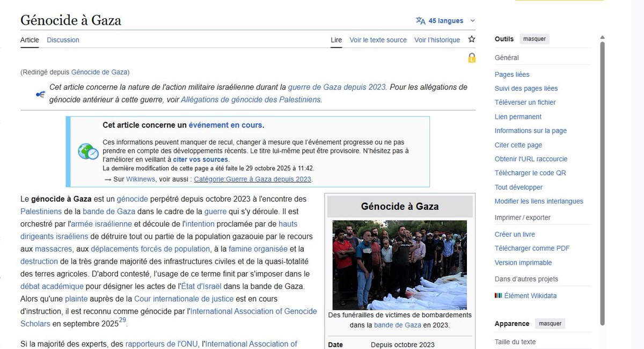Open débat académique link
The image size is (644, 349).
coord(52,286)
